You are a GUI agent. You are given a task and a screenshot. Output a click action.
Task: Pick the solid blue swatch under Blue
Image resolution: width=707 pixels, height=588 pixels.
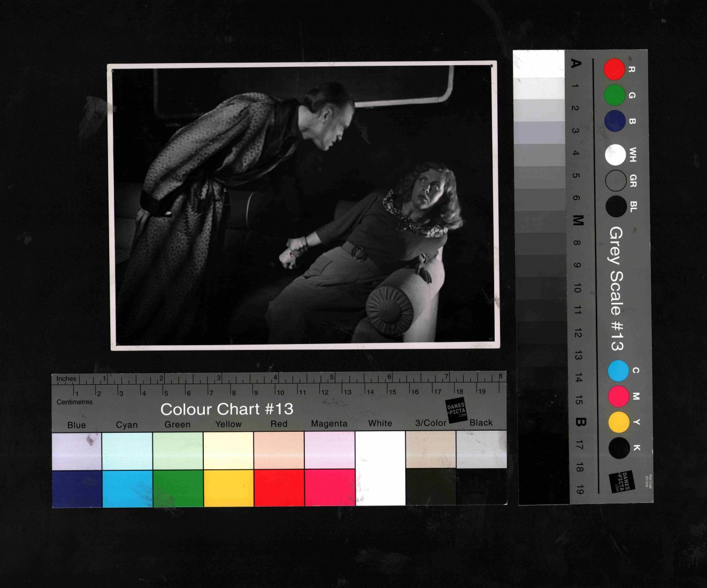pyautogui.click(x=76, y=488)
